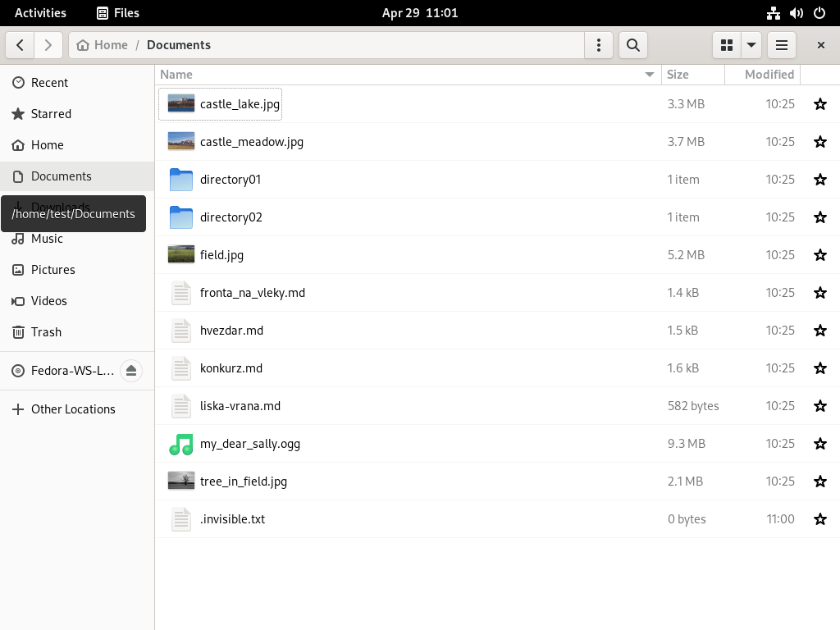This screenshot has width=840, height=630.
Task: Star the my_dear_sally.ogg file
Action: (820, 444)
